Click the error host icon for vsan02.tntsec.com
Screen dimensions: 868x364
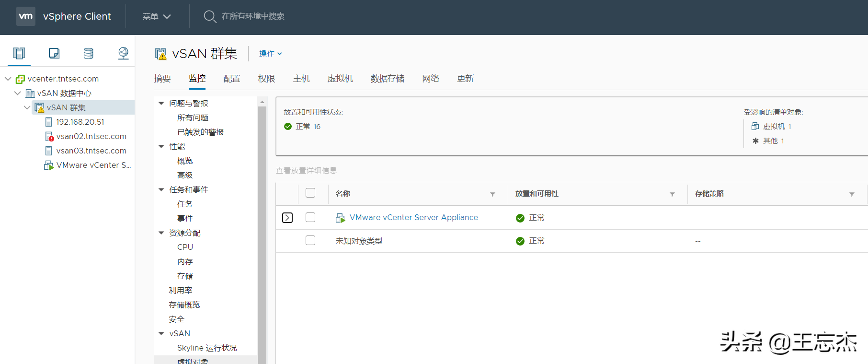pos(49,137)
